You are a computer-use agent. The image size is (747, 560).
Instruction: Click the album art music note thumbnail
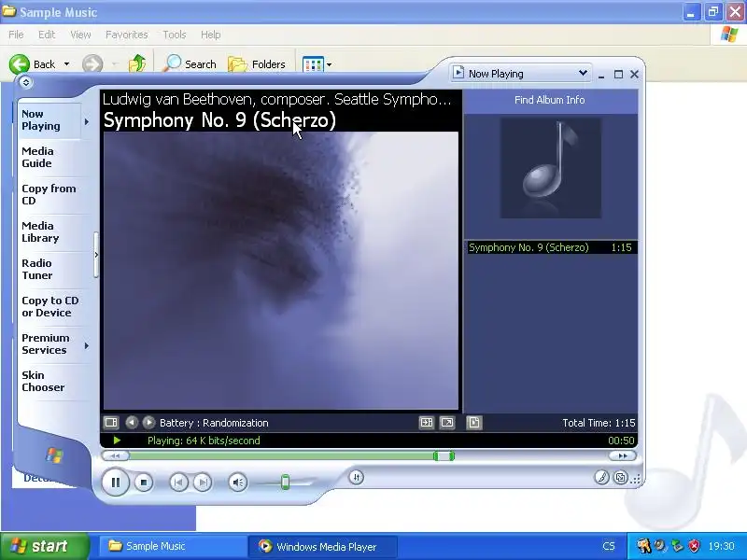[x=550, y=168]
